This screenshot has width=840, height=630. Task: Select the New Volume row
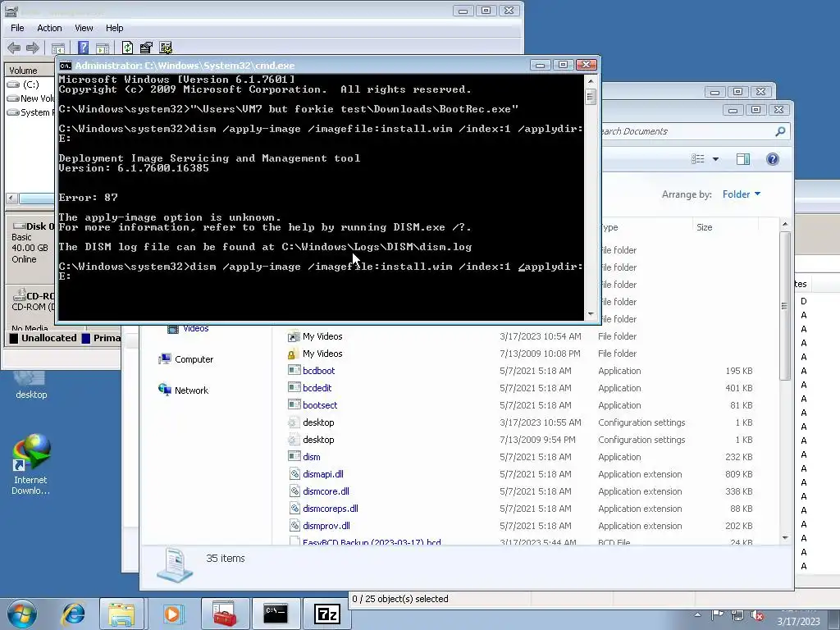tap(30, 98)
